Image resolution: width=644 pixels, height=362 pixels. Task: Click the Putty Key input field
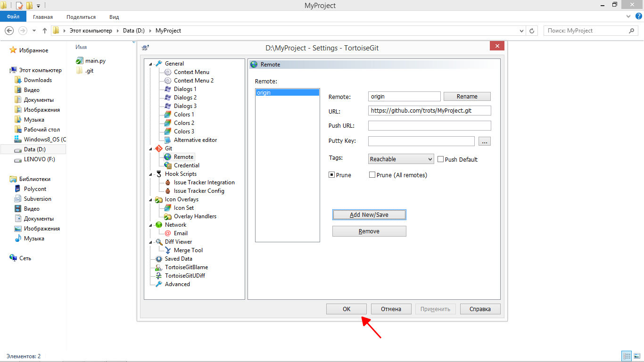point(421,141)
